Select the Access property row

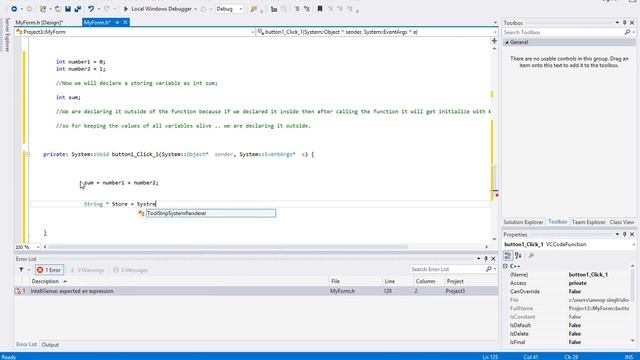(569, 283)
